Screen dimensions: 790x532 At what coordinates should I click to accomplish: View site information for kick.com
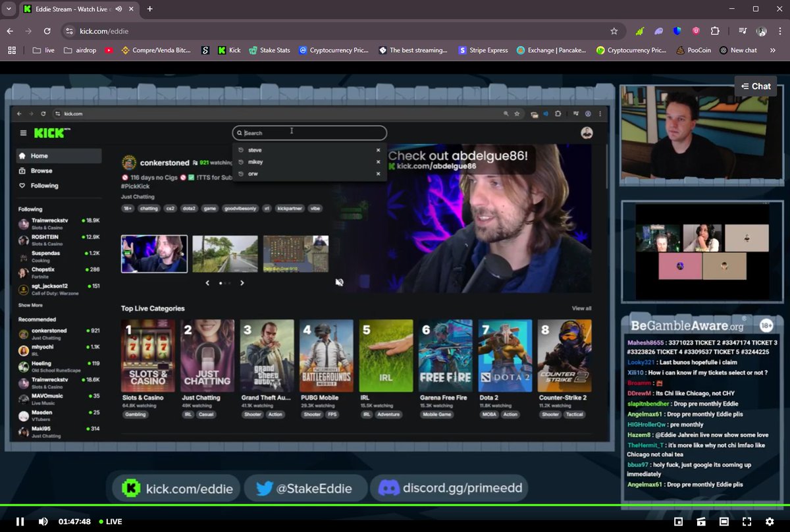pos(69,31)
